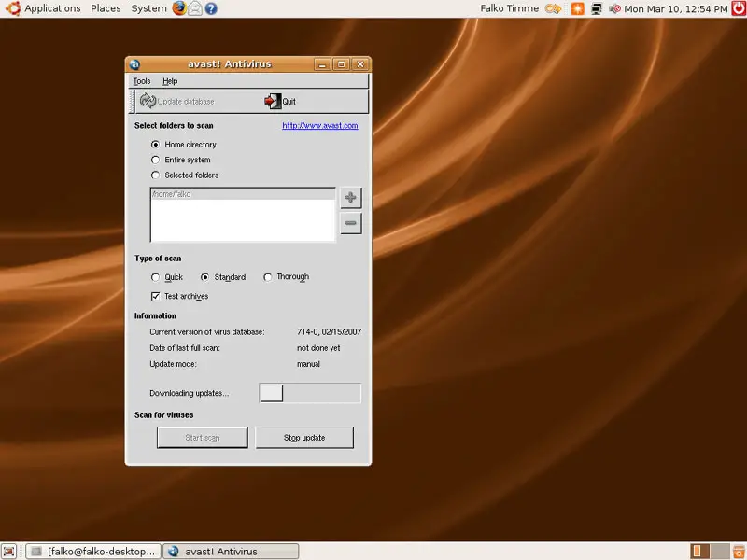Open the System menu
Screen dimensions: 747x560
(x=148, y=8)
